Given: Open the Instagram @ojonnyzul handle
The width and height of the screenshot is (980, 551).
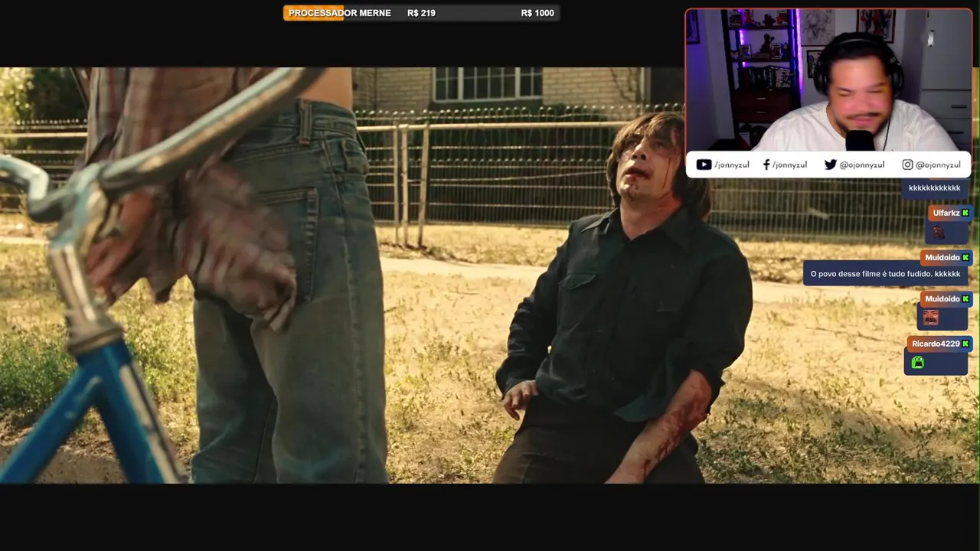Looking at the screenshot, I should pyautogui.click(x=938, y=165).
